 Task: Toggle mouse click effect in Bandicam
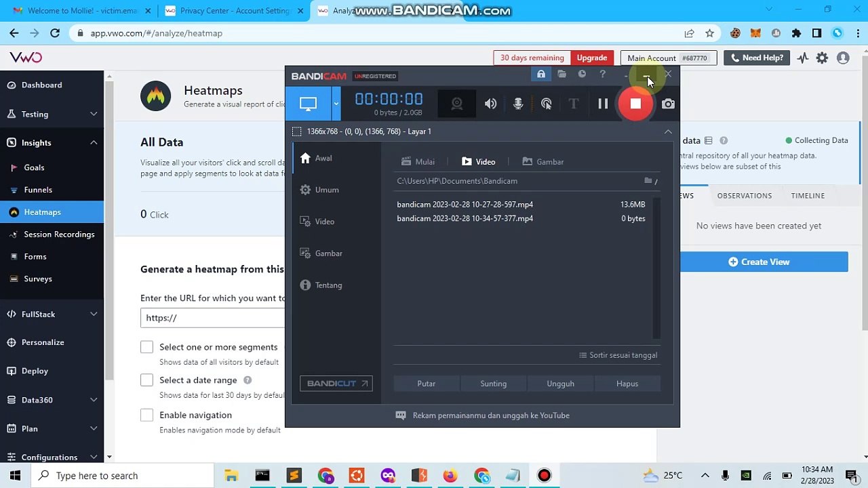pos(546,104)
